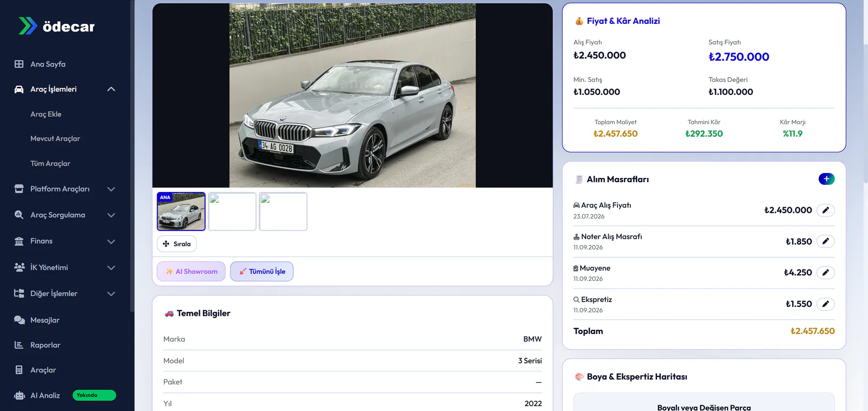
Task: Click the Noter Alış Masrafı amount ₺1.850
Action: tap(799, 242)
